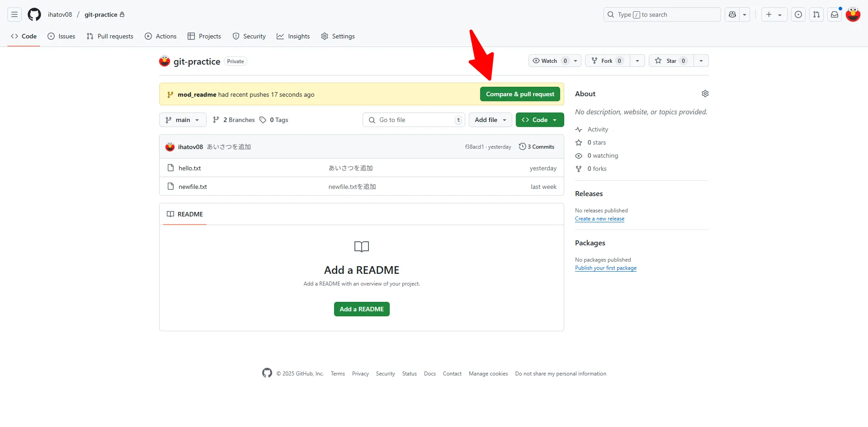Switch to the Pull requests tab
This screenshot has height=427, width=868.
(x=110, y=36)
